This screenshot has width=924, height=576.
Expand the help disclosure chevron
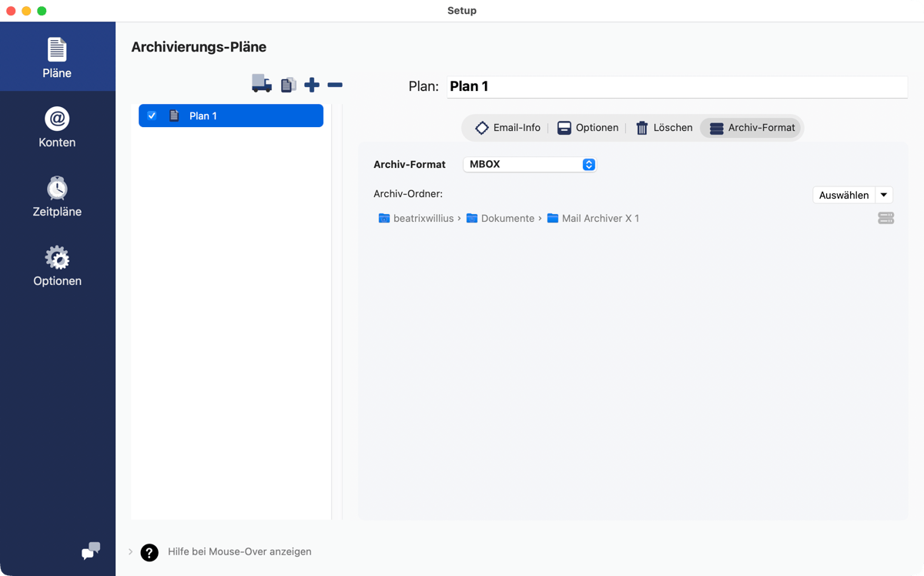coord(130,551)
